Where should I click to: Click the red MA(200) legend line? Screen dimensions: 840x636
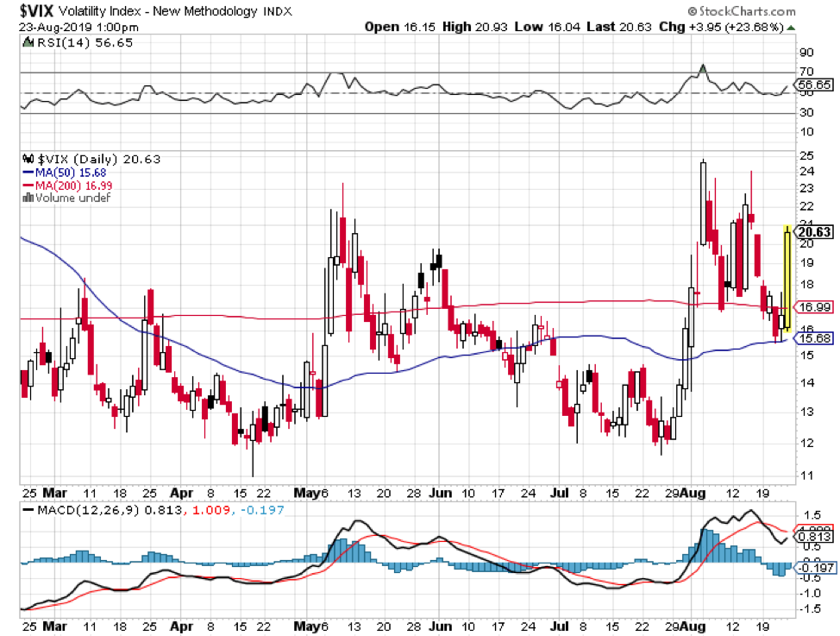tap(27, 185)
